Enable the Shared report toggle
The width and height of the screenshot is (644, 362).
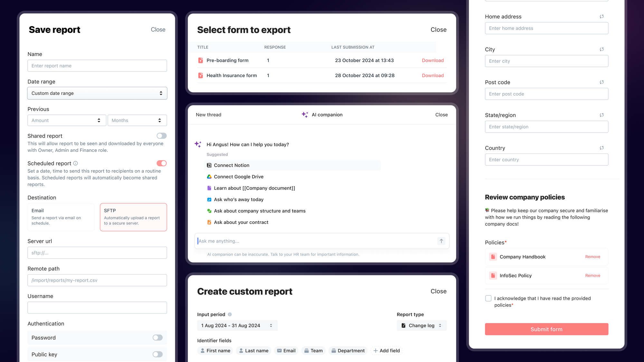[x=161, y=135]
